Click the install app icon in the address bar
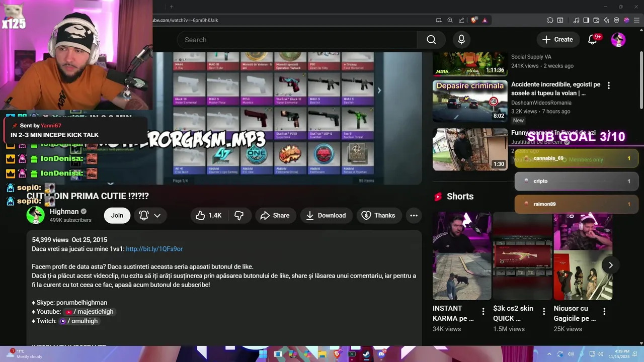The width and height of the screenshot is (644, 362). click(x=439, y=20)
